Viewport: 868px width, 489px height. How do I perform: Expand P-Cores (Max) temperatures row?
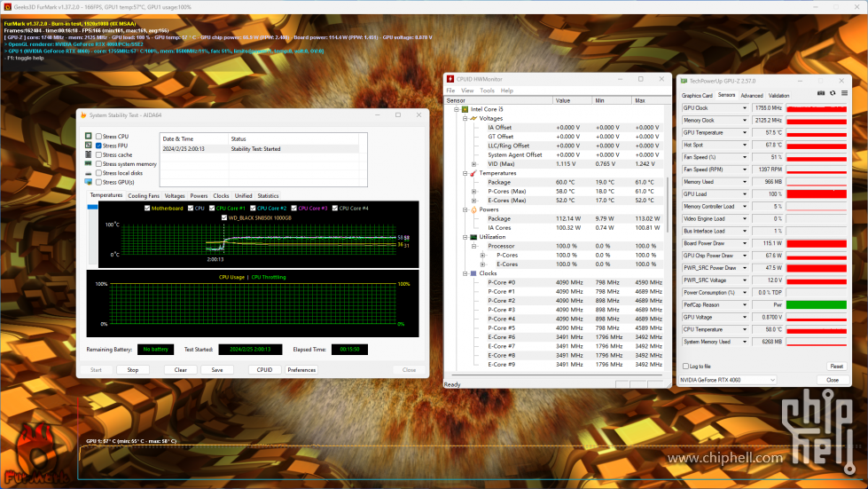click(473, 192)
